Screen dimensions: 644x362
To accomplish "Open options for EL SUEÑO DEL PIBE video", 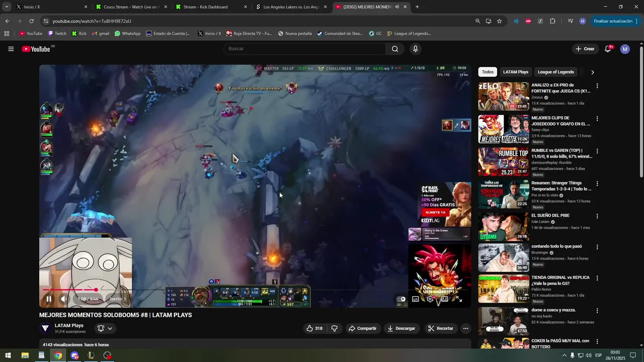I will coord(597,216).
